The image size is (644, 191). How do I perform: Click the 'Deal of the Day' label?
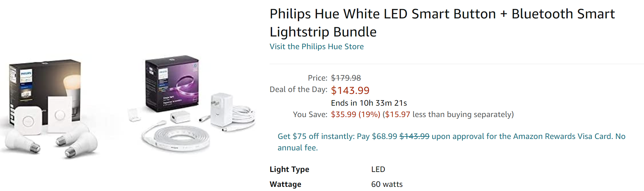(298, 89)
